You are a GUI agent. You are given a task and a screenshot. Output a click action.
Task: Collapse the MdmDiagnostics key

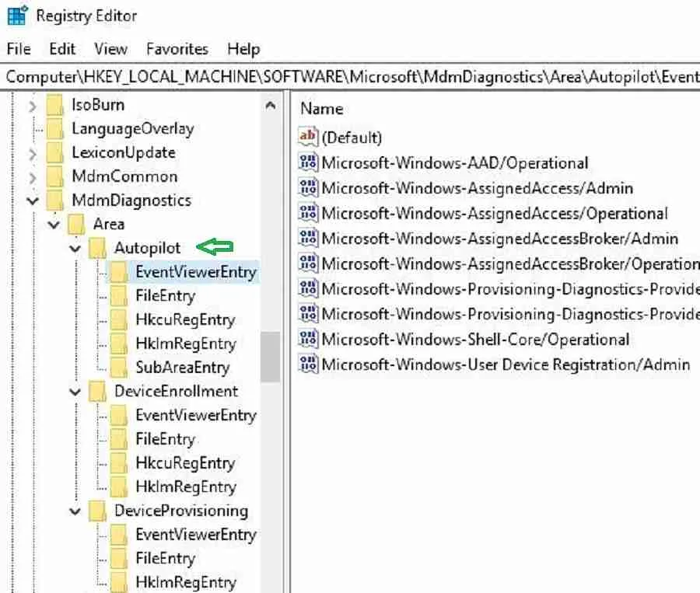(x=33, y=201)
